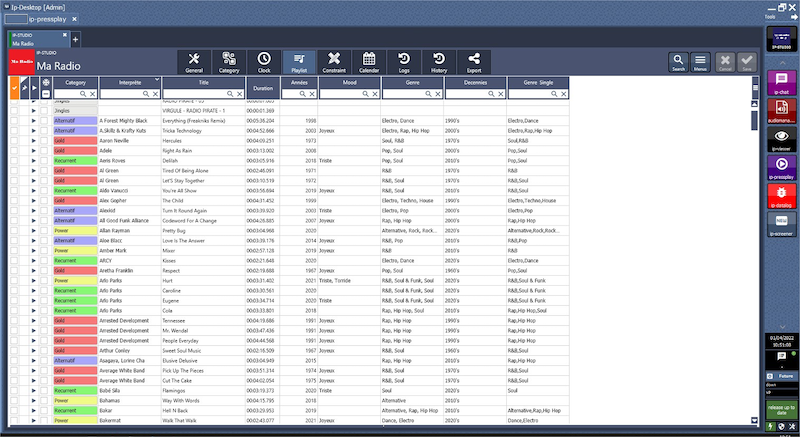Tick first checkbox of Aretha Franklin row
800x437 pixels.
[14, 271]
